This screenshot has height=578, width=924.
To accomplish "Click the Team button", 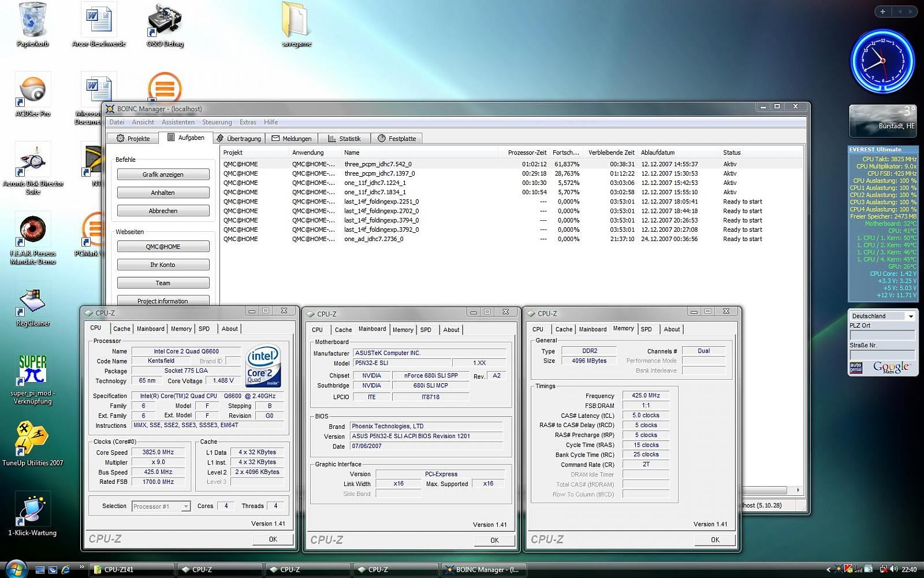I will (x=163, y=283).
